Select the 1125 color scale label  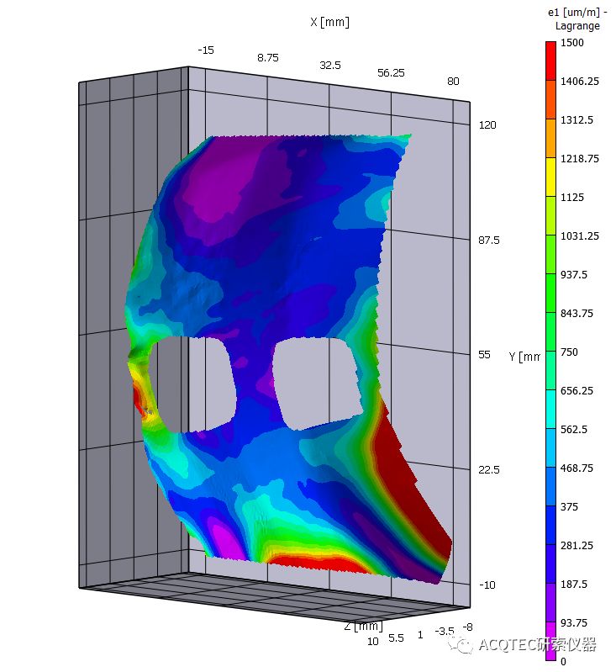click(x=571, y=198)
